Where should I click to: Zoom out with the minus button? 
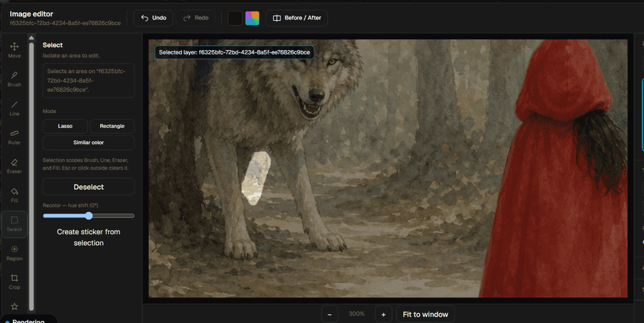click(329, 314)
